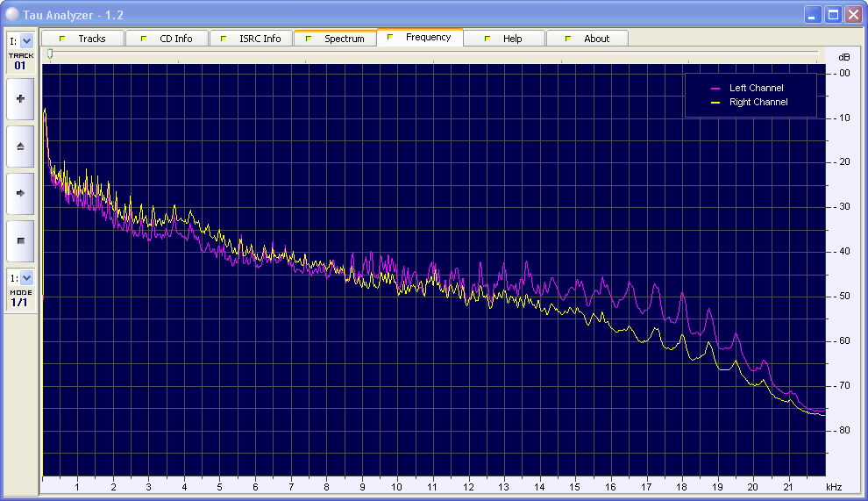Viewport: 868px width, 501px height.
Task: Switch to the Spectrum tab
Action: click(x=335, y=39)
